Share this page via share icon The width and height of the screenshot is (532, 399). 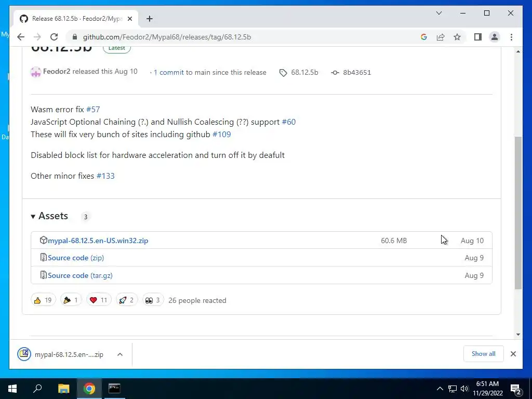pyautogui.click(x=441, y=37)
